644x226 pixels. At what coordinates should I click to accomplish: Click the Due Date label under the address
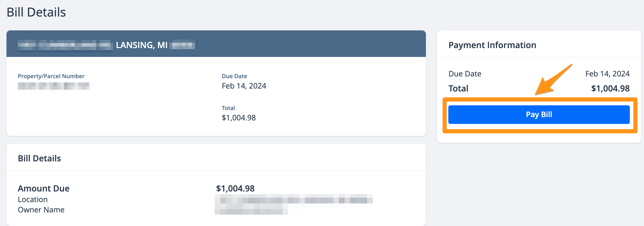[x=234, y=76]
